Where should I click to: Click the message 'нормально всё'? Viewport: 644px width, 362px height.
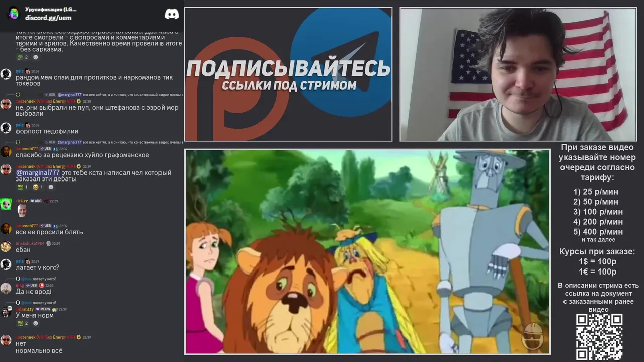click(x=39, y=350)
